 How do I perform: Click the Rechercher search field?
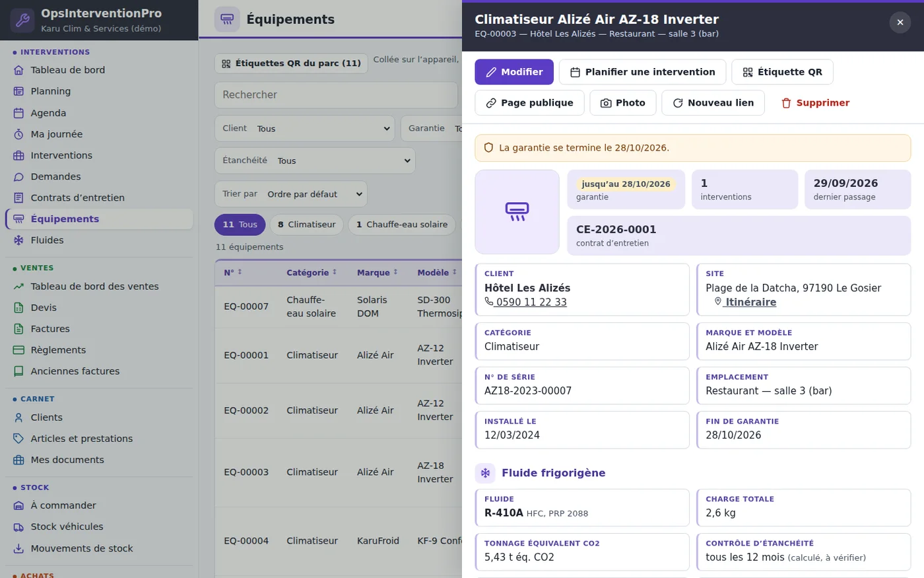[336, 95]
